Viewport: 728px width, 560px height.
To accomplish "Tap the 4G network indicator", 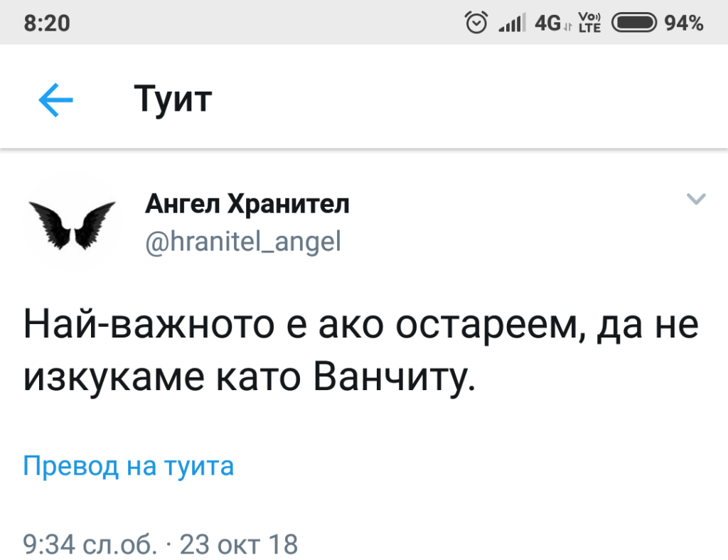I will [x=549, y=23].
